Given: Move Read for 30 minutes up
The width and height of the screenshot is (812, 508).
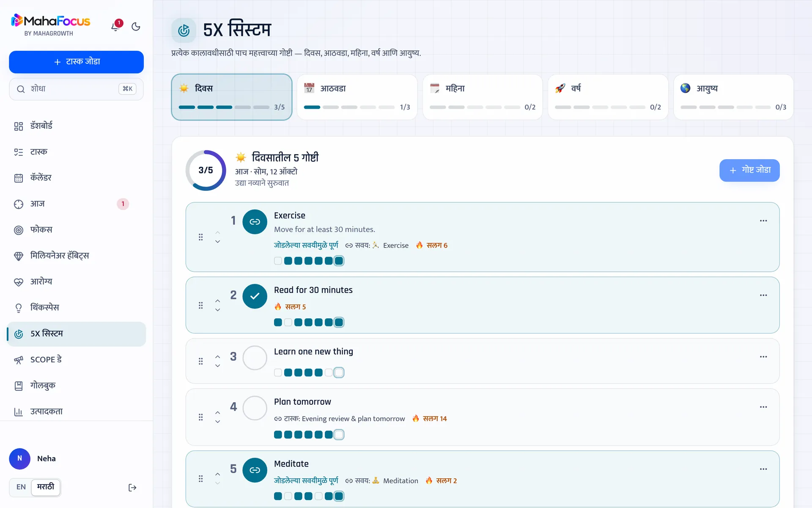Looking at the screenshot, I should click(x=217, y=301).
